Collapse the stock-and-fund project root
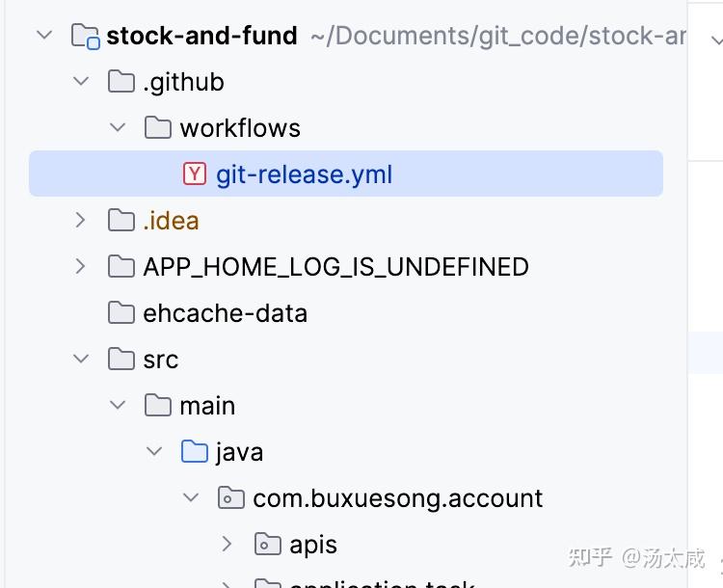The width and height of the screenshot is (723, 588). point(44,37)
